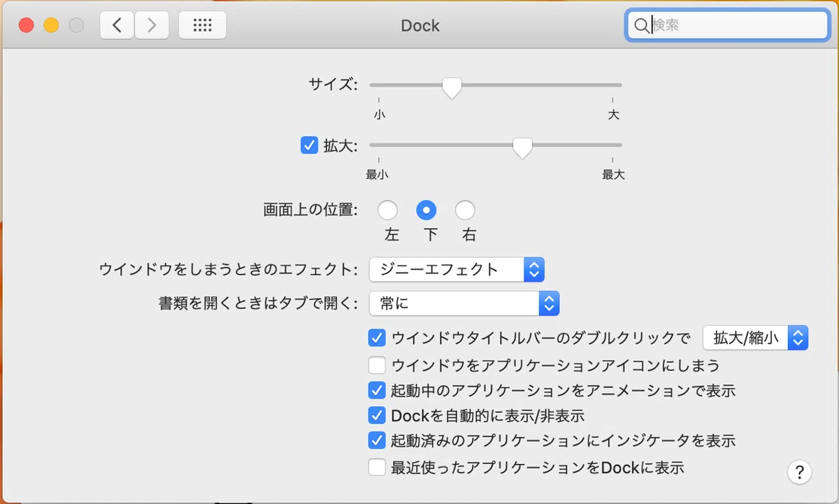Open the 拡大/縮小 dropdown
Viewport: 839px width, 504px height.
(x=756, y=338)
